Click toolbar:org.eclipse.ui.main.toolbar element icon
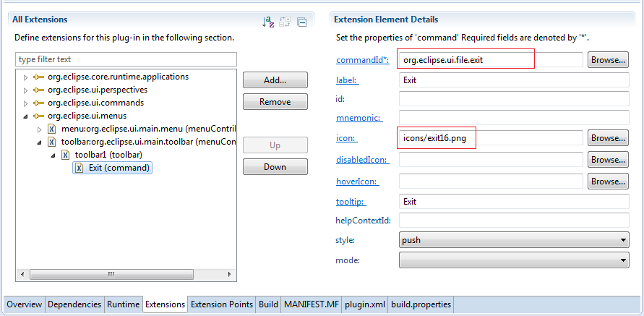The image size is (644, 316). [52, 142]
